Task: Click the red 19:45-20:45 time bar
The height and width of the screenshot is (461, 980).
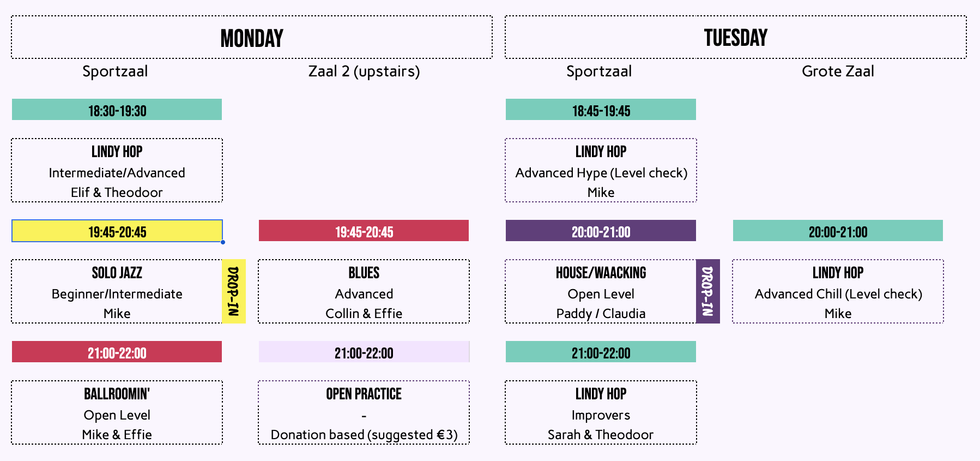Action: tap(364, 231)
